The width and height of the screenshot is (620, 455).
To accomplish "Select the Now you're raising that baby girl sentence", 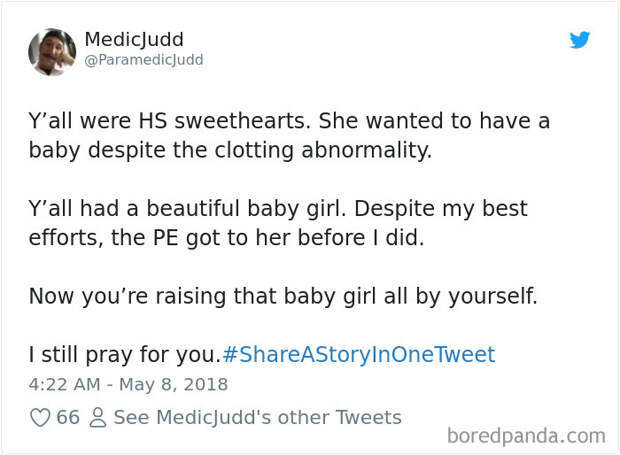I will [x=283, y=296].
